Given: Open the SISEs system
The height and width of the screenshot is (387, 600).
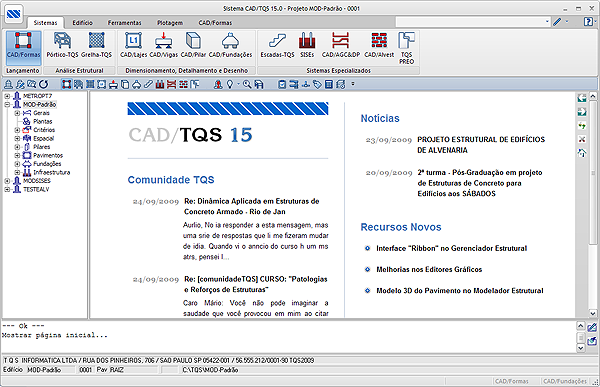Looking at the screenshot, I should point(307,45).
